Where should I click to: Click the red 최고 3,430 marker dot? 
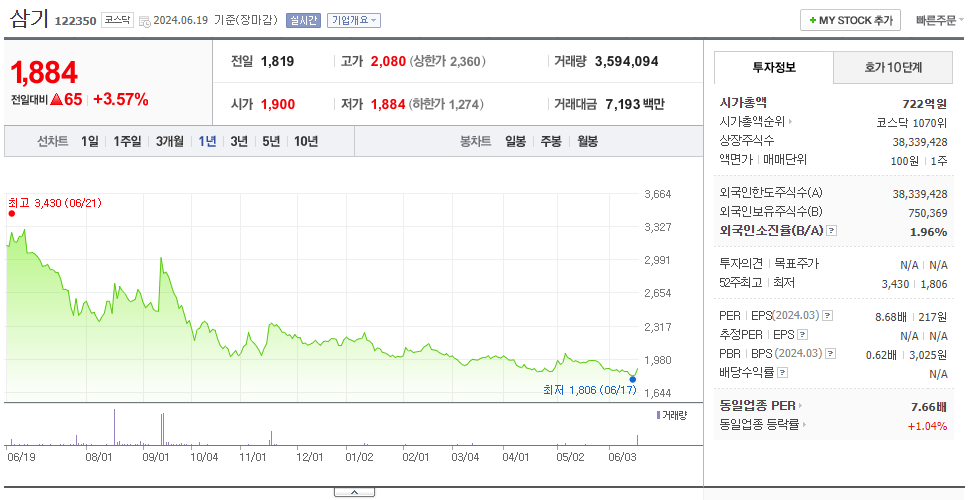pyautogui.click(x=11, y=214)
